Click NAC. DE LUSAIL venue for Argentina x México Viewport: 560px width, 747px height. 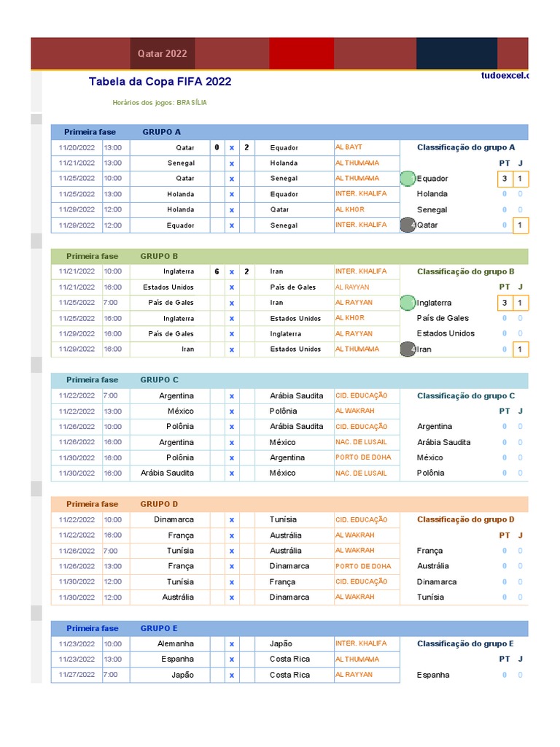coord(361,442)
